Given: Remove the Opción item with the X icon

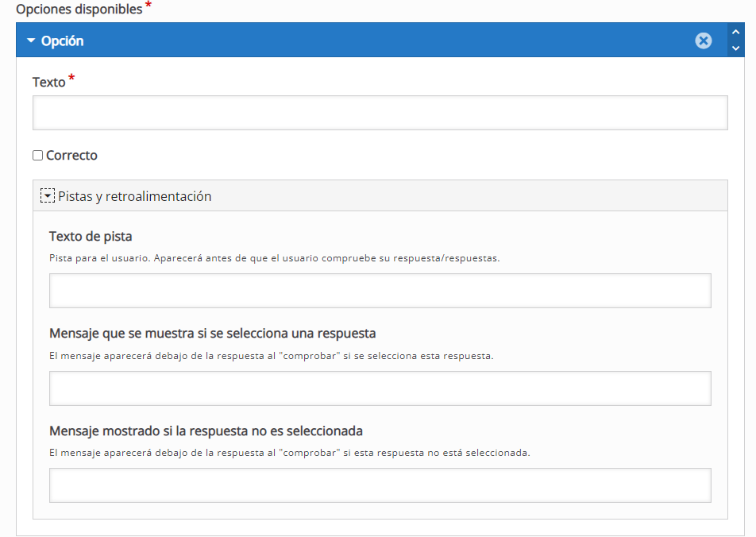Looking at the screenshot, I should (704, 41).
